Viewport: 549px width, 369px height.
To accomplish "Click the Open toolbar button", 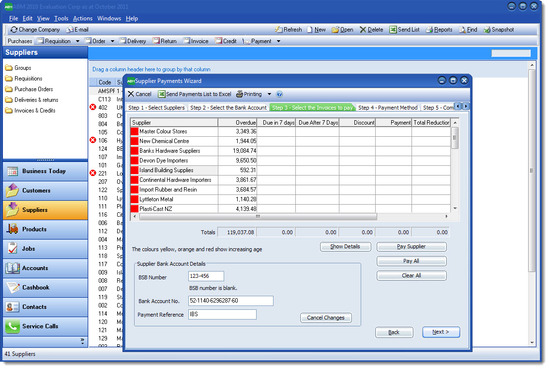I will (342, 30).
